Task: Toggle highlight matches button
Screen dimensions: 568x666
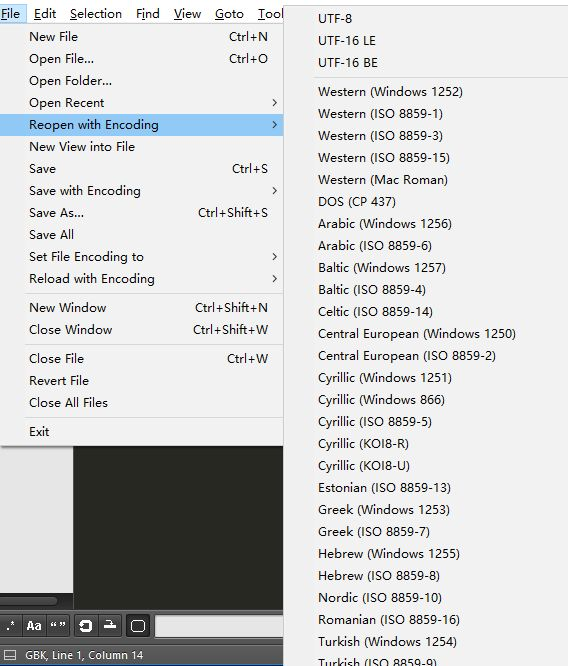Action: click(138, 626)
